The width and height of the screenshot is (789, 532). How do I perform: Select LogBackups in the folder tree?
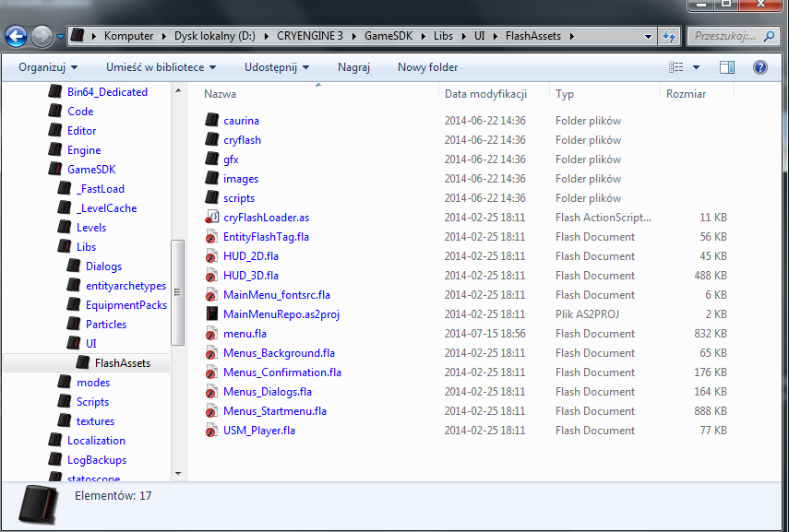(97, 459)
